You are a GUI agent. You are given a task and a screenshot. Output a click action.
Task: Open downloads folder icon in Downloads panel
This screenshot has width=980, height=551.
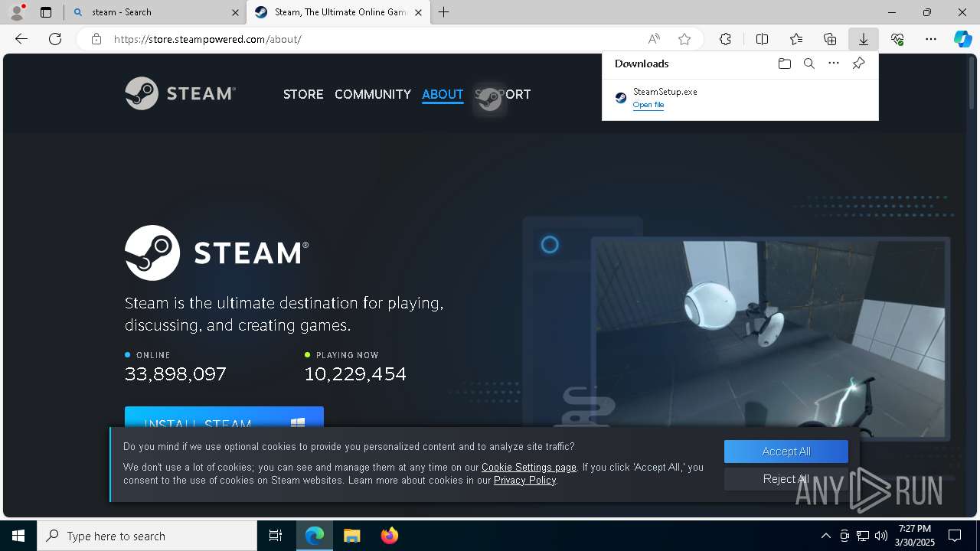point(784,64)
